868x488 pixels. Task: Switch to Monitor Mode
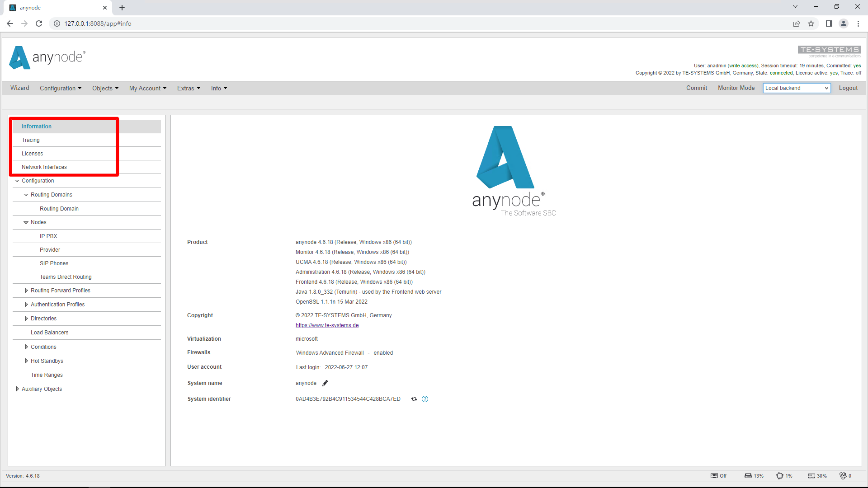tap(736, 88)
